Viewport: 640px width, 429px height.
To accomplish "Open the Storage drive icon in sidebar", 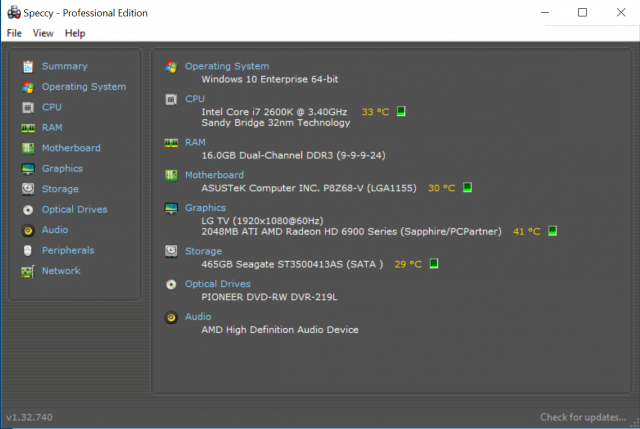I will pos(28,189).
